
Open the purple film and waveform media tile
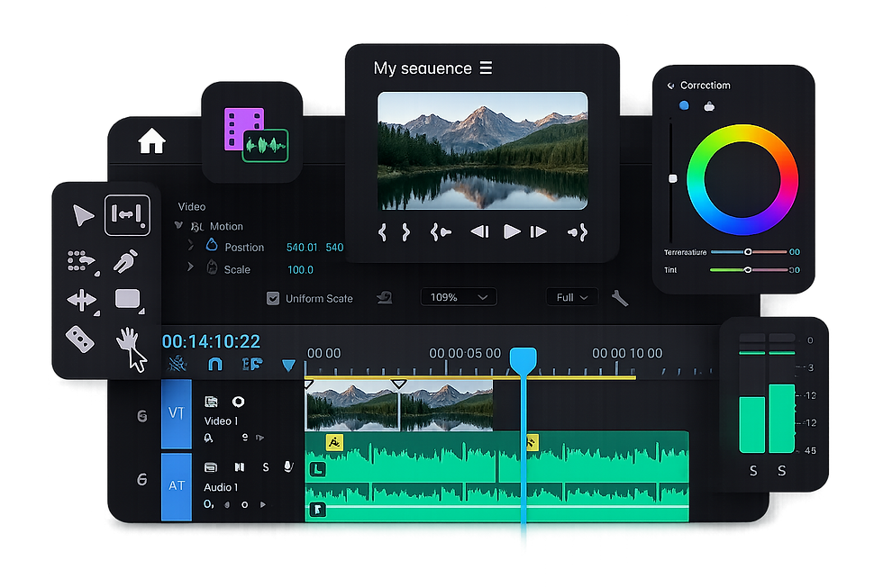click(x=256, y=134)
